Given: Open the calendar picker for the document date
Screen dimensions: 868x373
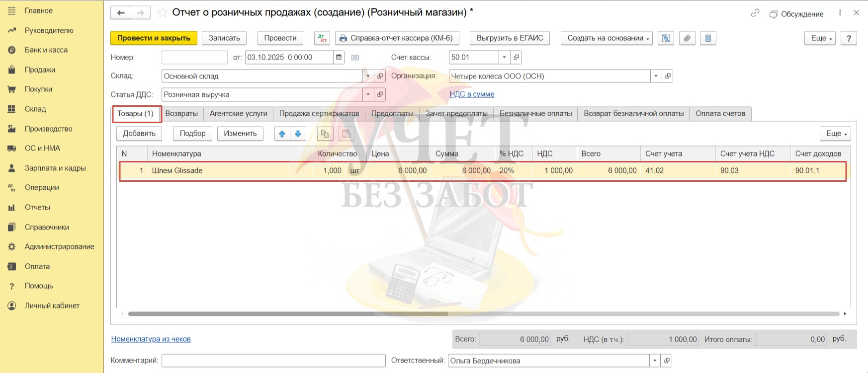Looking at the screenshot, I should 339,57.
